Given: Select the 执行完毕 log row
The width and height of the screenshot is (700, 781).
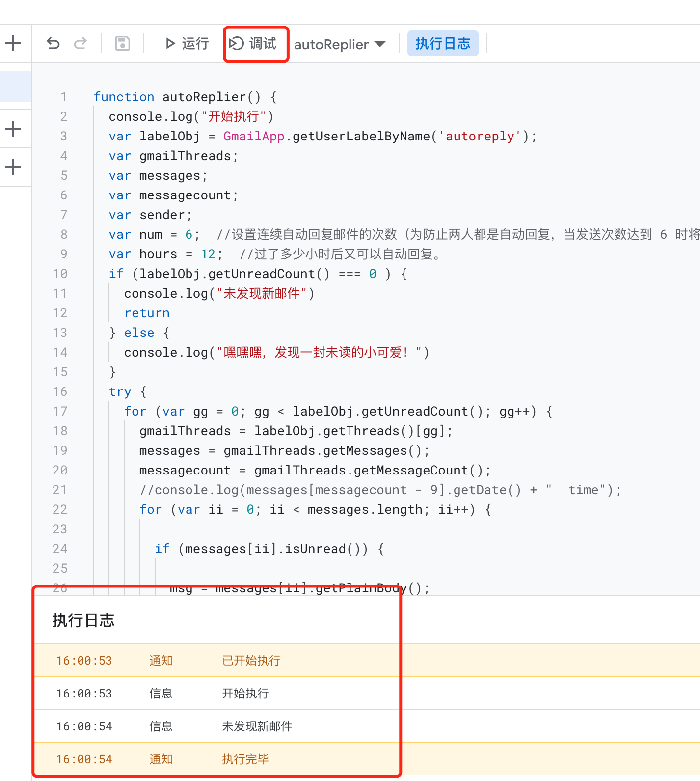Looking at the screenshot, I should (x=367, y=759).
